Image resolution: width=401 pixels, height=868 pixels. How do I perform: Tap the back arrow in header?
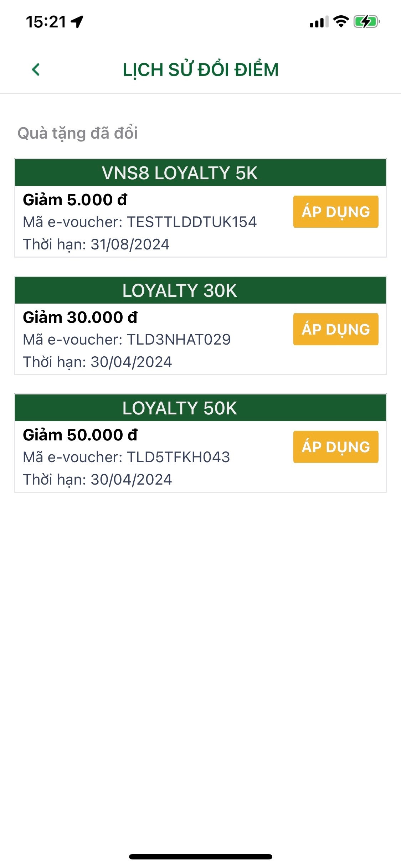(36, 69)
